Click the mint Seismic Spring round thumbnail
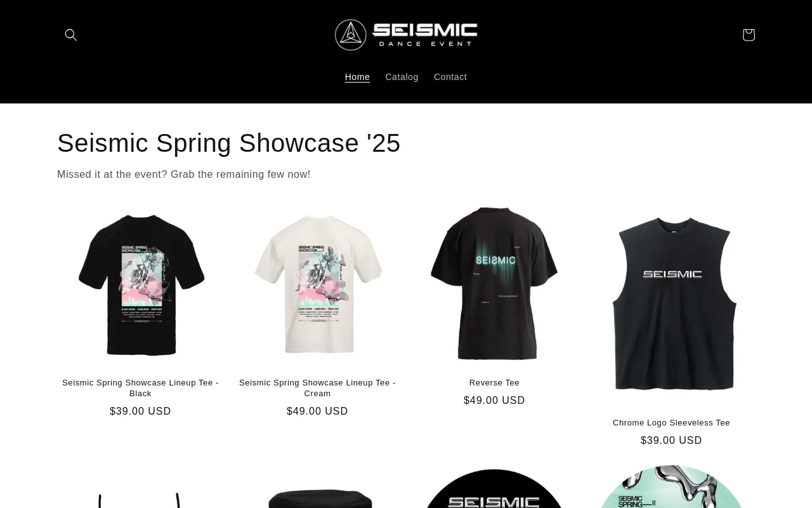 point(671,486)
